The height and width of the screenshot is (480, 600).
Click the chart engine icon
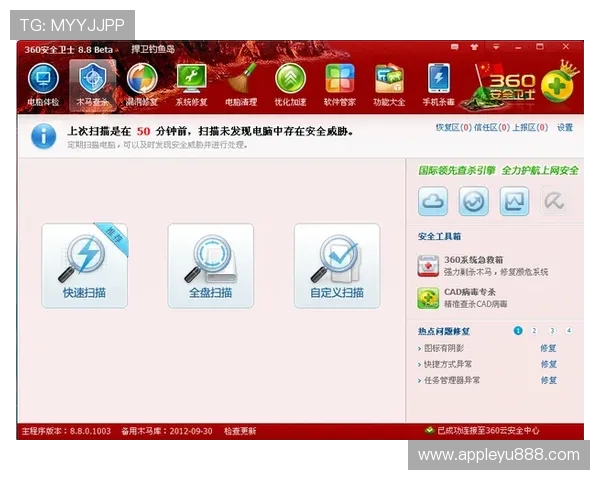[x=515, y=201]
